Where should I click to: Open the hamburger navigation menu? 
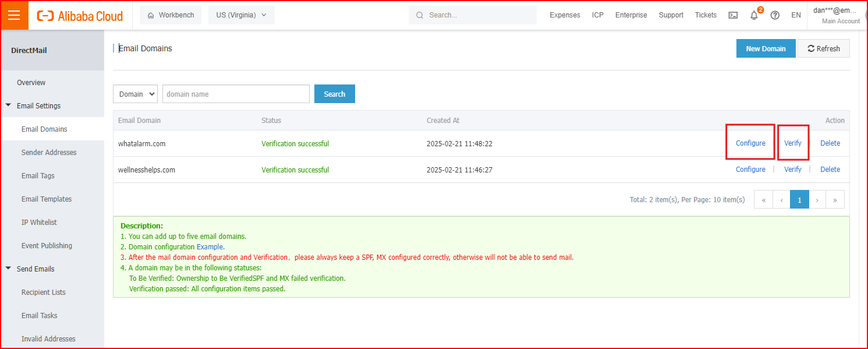[x=14, y=16]
